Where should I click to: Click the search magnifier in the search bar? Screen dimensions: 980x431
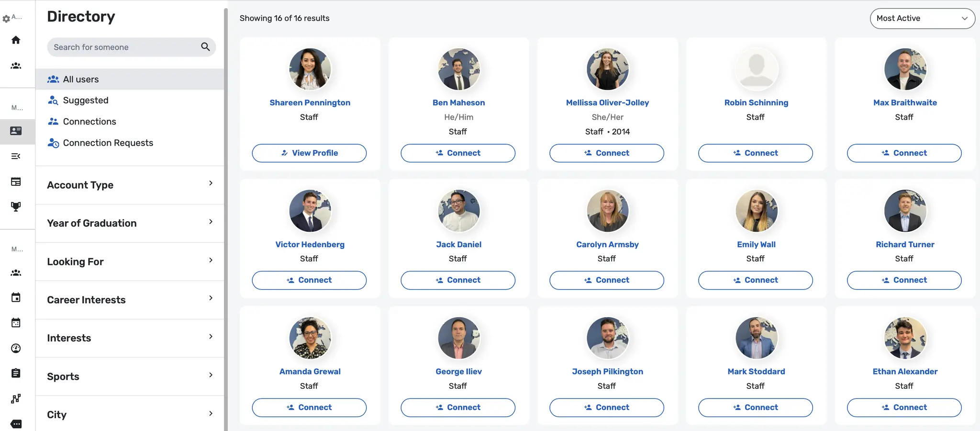(x=205, y=47)
